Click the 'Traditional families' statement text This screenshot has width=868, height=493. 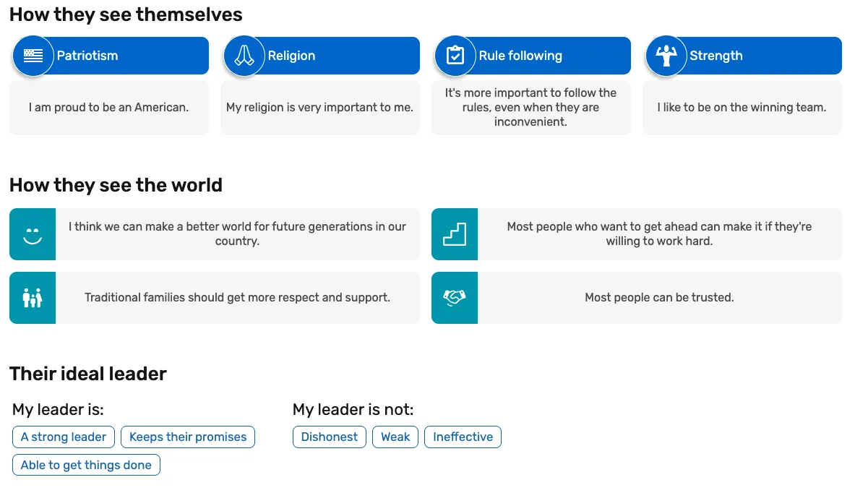[x=237, y=298]
